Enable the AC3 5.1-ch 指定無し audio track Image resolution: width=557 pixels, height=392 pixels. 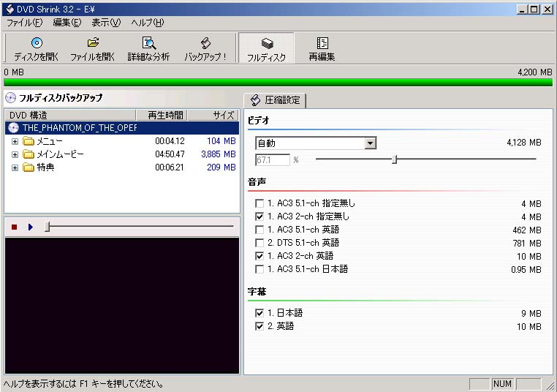(259, 203)
